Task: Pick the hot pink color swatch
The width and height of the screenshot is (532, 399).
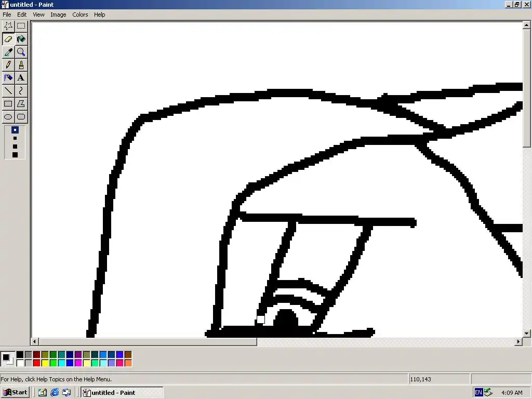Action: (x=120, y=363)
